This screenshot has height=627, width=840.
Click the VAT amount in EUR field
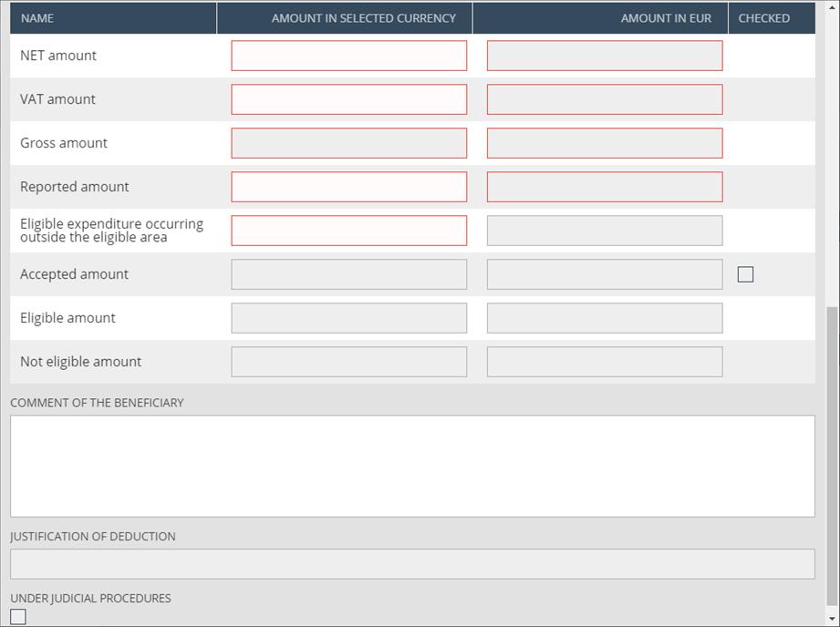coord(605,99)
